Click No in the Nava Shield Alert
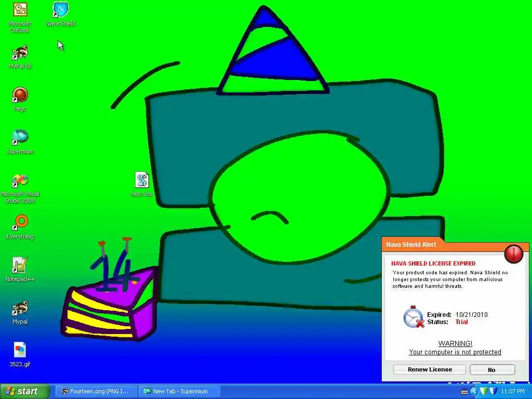This screenshot has width=532, height=399. pos(492,369)
